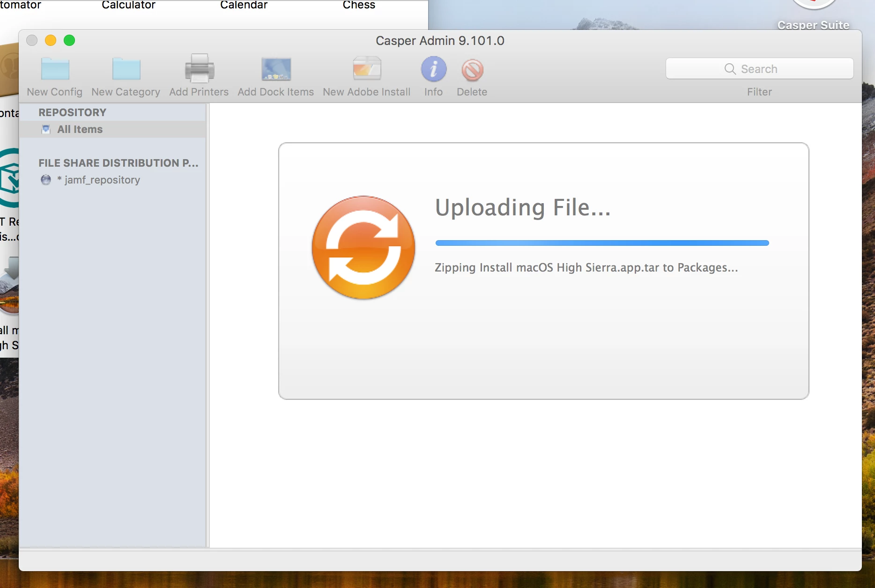Screen dimensions: 875x588
Task: Minimize the Casper Admin window
Action: [51, 40]
